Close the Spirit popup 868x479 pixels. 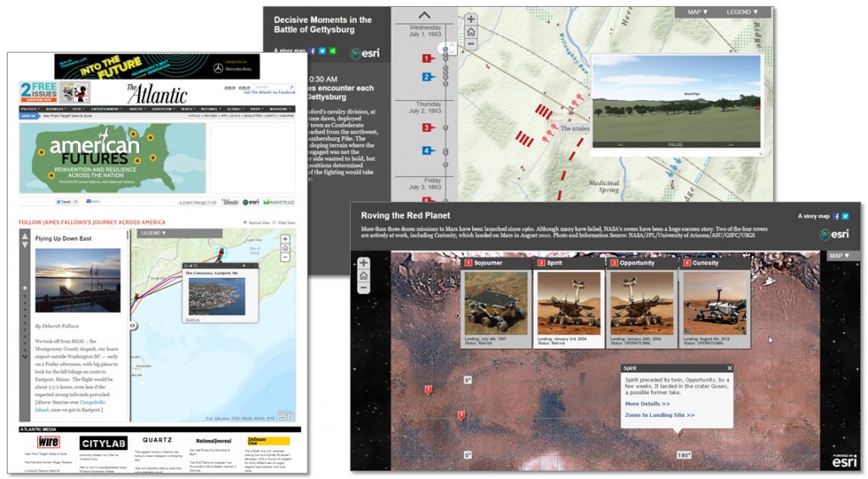730,368
